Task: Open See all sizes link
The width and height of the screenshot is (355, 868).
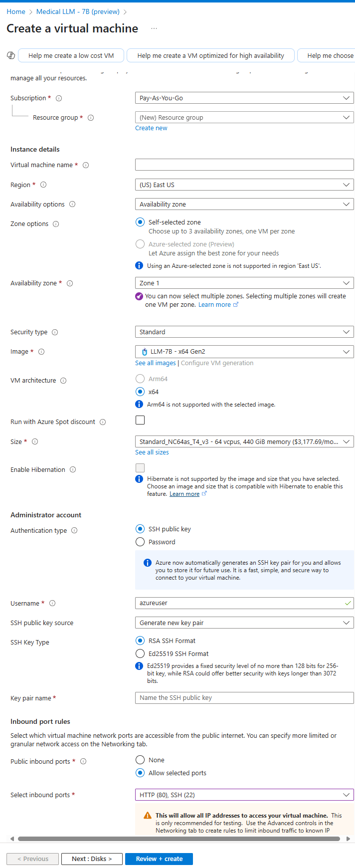Action: coord(152,452)
